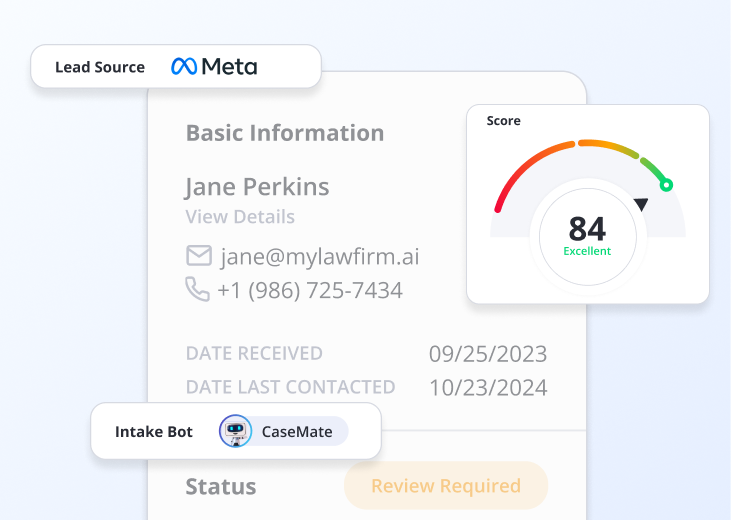Click the name Jane Perkins

click(x=257, y=187)
